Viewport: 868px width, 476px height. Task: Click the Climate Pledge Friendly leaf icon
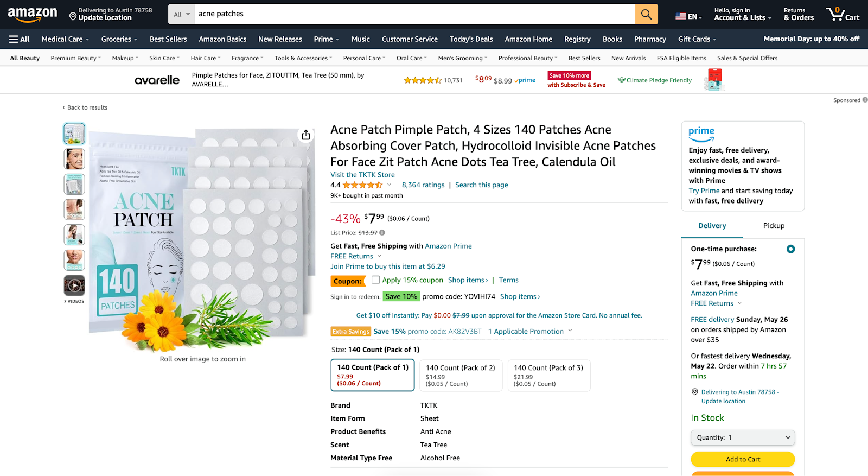[x=621, y=80]
